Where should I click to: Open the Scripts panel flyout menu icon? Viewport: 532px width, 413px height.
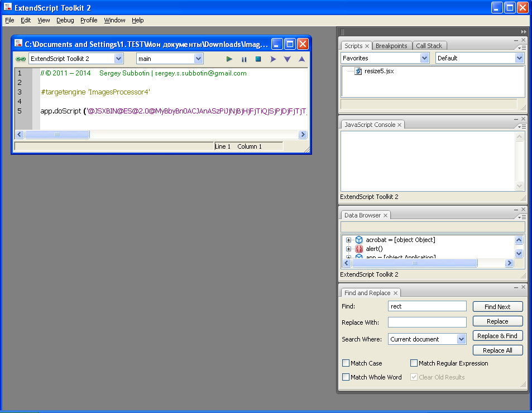522,48
